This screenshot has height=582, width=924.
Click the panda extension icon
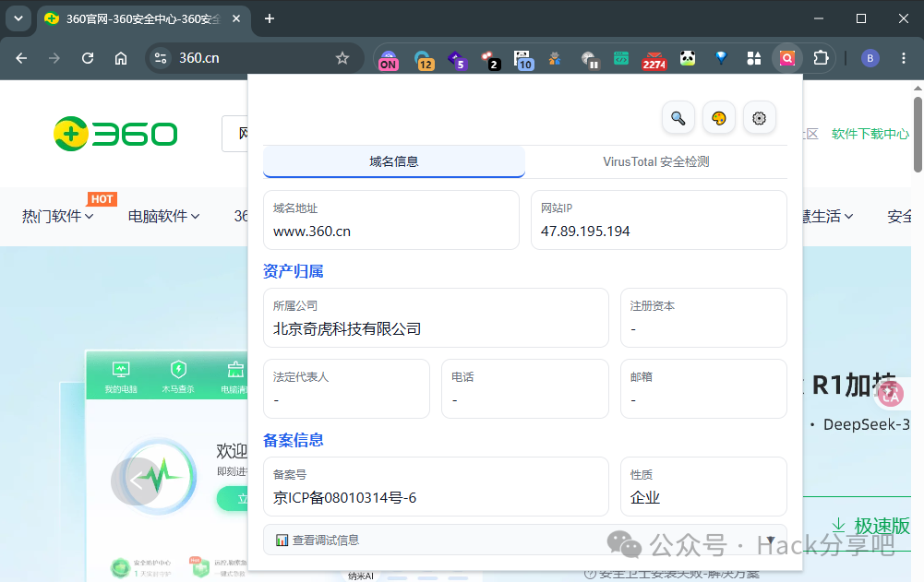click(x=688, y=58)
